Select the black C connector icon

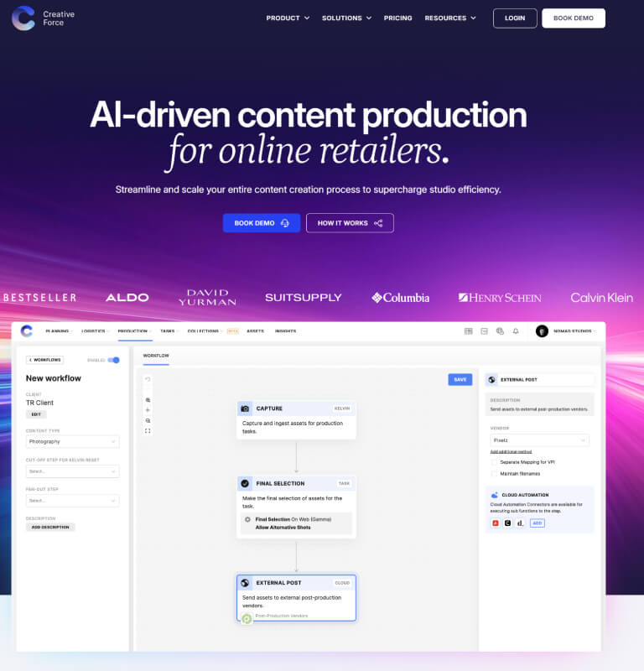507,523
